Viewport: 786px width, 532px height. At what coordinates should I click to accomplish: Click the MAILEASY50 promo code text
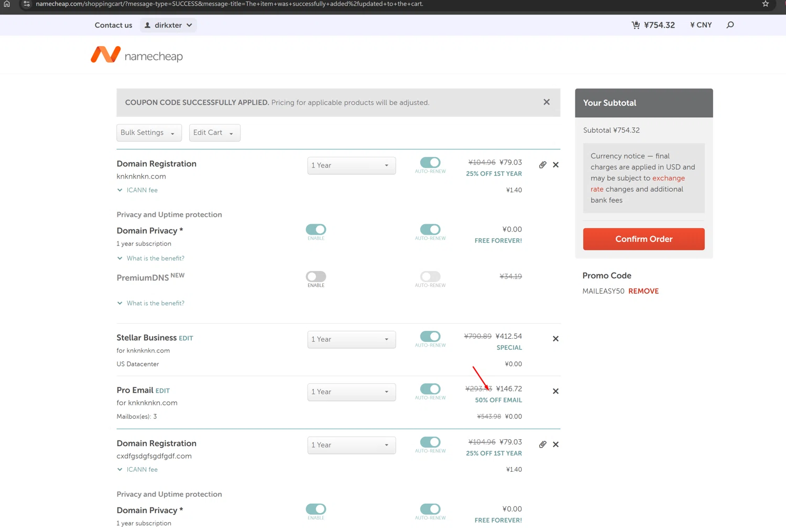[x=603, y=291]
